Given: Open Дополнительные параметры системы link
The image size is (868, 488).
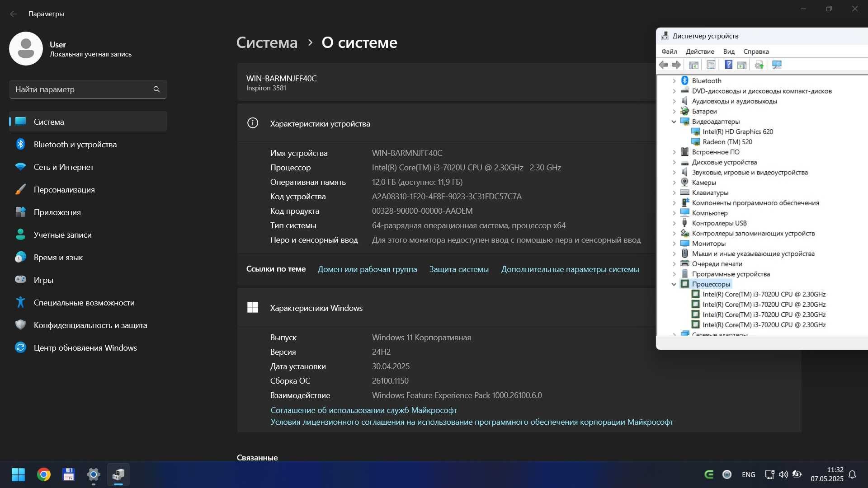Looking at the screenshot, I should [570, 269].
